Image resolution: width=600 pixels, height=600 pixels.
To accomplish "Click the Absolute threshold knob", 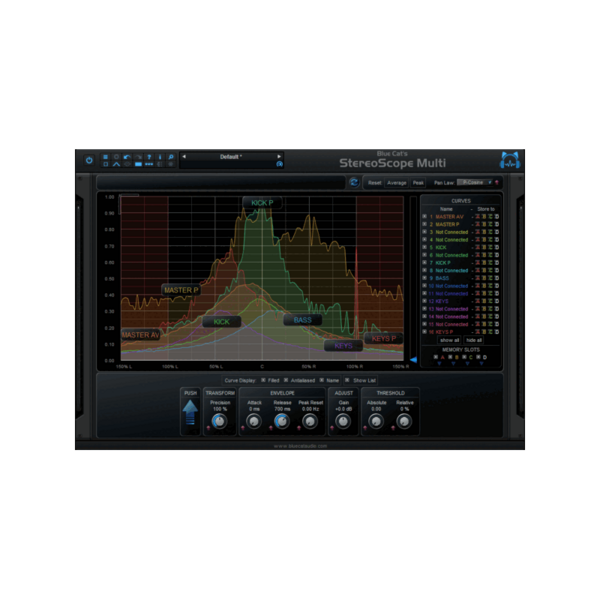I will (x=376, y=421).
